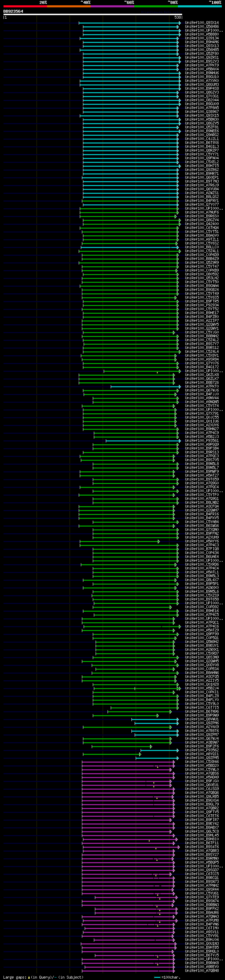The height and width of the screenshot is (980, 225).
Task: Click the cyan ~100% identity legend bar
Action: coord(200,6)
